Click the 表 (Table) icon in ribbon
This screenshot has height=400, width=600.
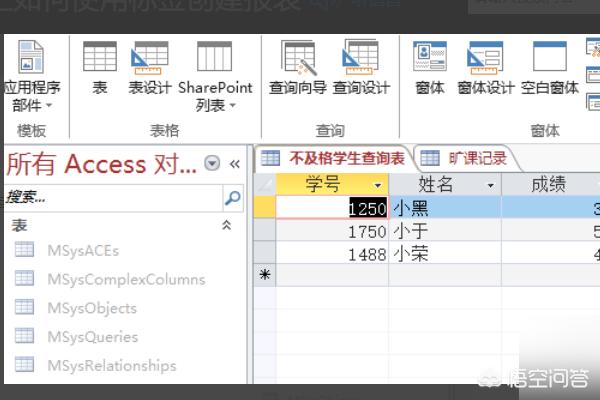point(100,68)
